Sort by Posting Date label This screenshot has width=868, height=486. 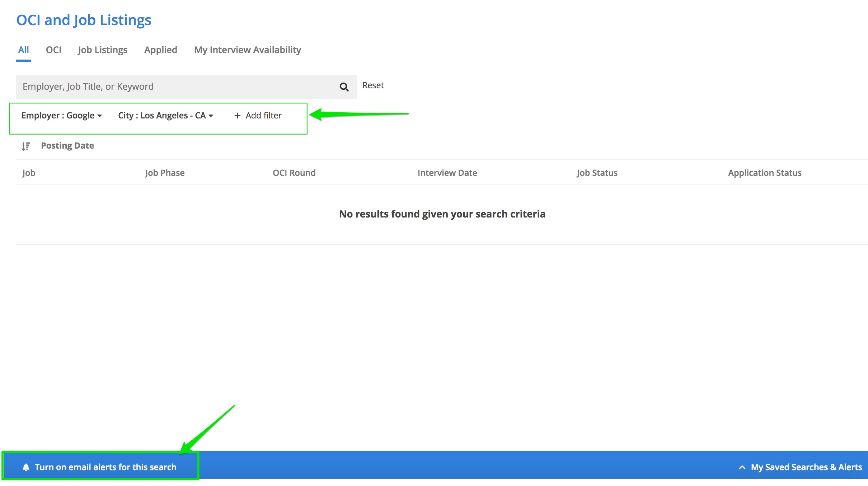[67, 146]
